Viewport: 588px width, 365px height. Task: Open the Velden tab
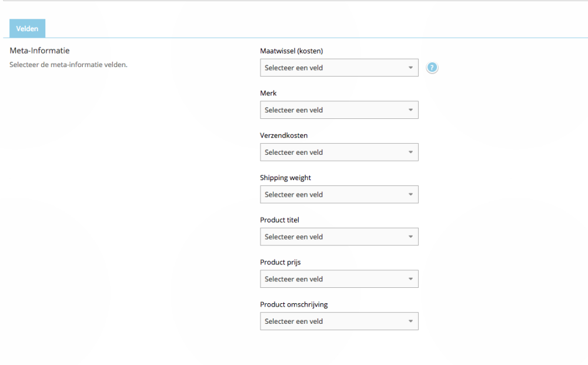tap(27, 29)
